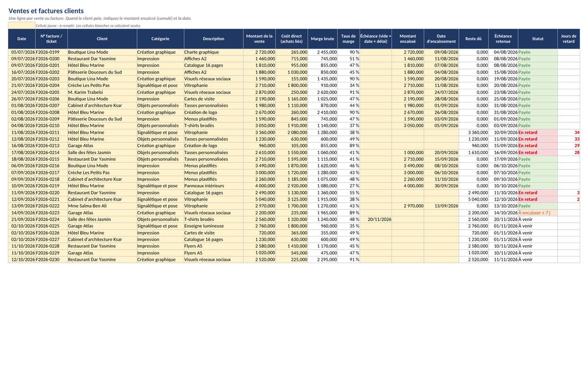Select the 'Panneaux intérieurs' description cell

click(213, 186)
